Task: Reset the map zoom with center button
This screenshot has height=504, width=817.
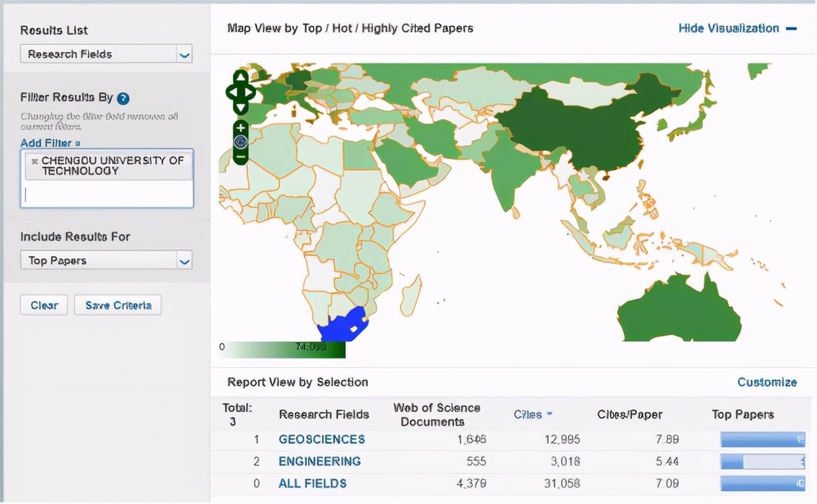Action: coord(241,142)
